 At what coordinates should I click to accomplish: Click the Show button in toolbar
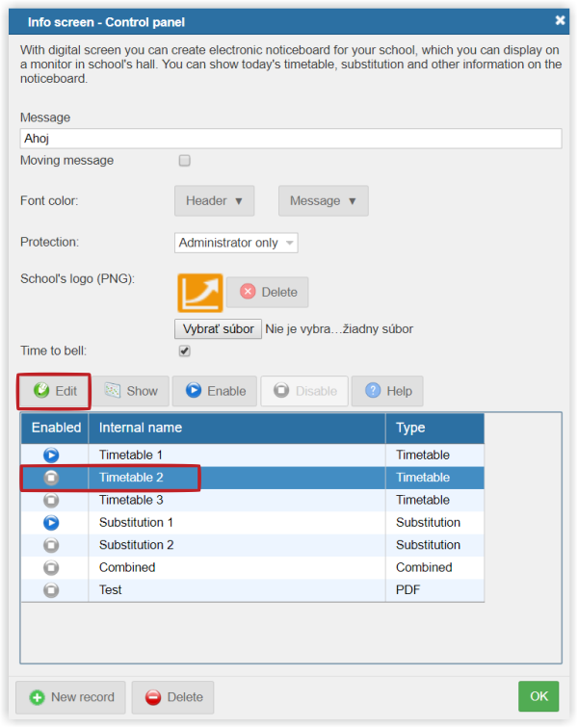[x=131, y=391]
